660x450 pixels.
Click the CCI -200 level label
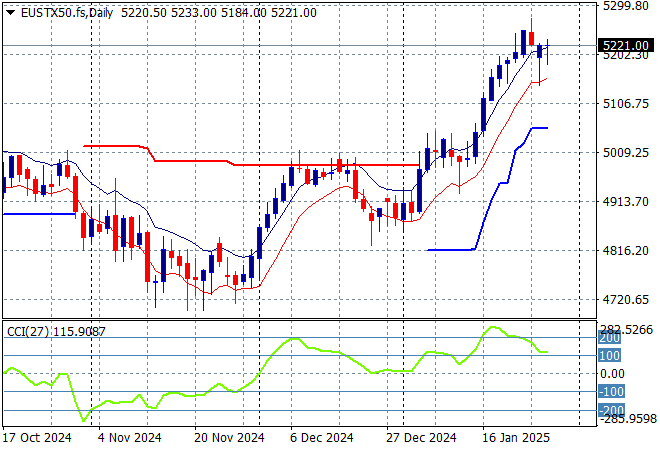(x=609, y=410)
